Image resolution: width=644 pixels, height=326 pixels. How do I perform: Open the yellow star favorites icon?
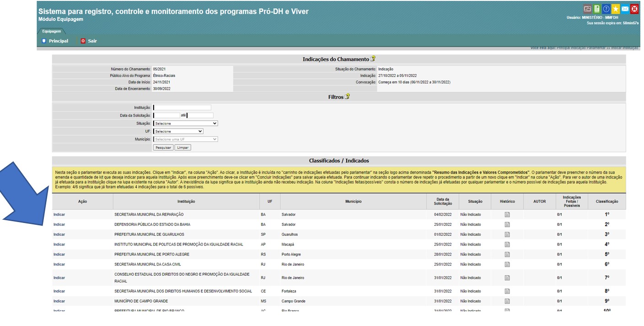coord(616,9)
